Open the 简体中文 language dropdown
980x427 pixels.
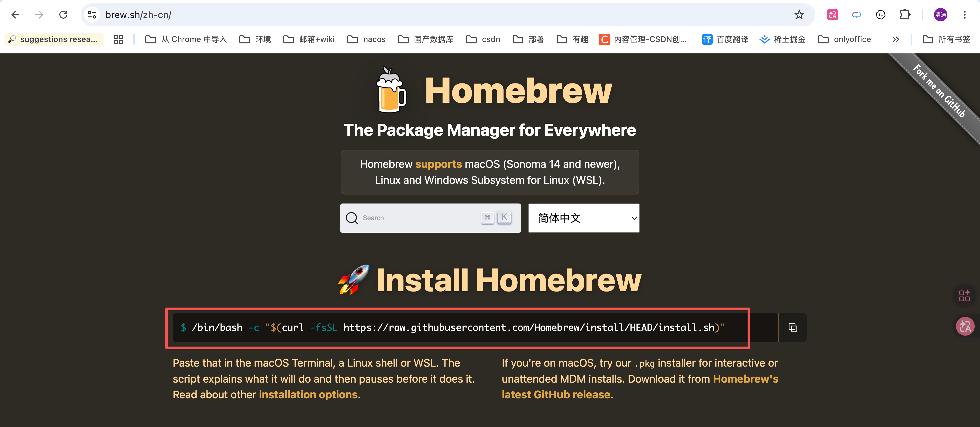584,218
